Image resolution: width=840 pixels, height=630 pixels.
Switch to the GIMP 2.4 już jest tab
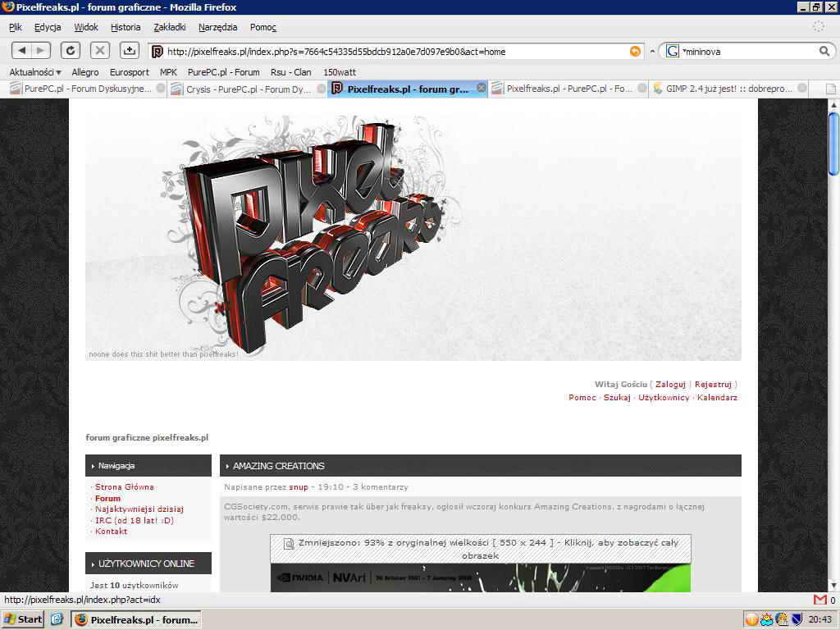click(728, 89)
